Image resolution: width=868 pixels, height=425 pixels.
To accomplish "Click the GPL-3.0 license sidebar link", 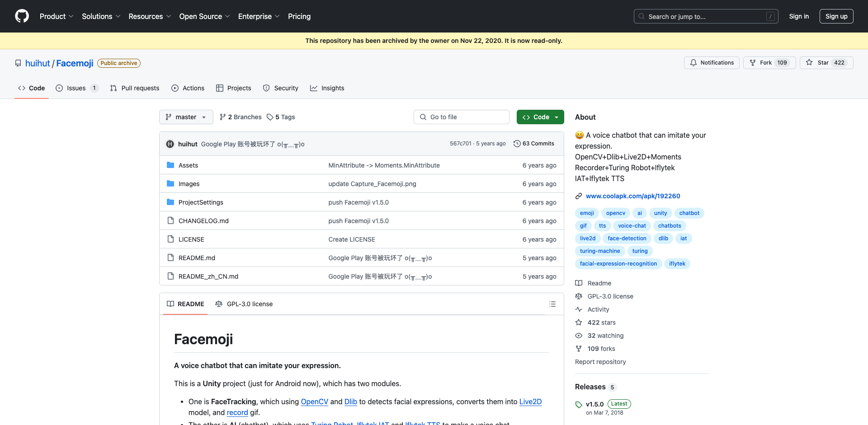I will click(604, 296).
